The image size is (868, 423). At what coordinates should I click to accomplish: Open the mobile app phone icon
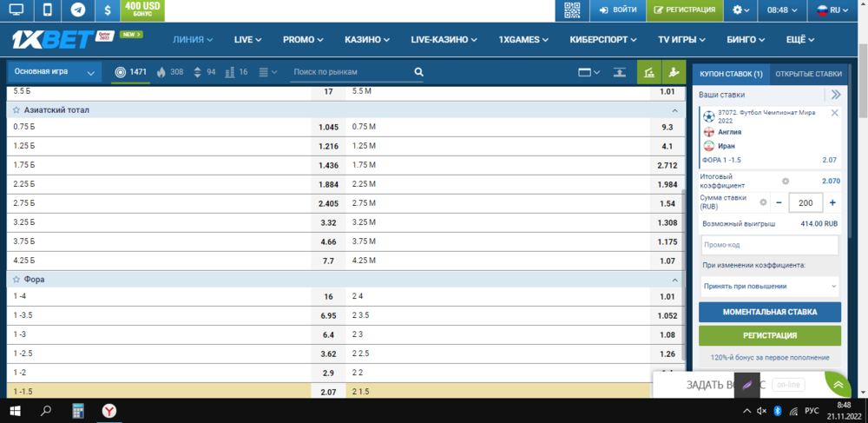point(48,10)
